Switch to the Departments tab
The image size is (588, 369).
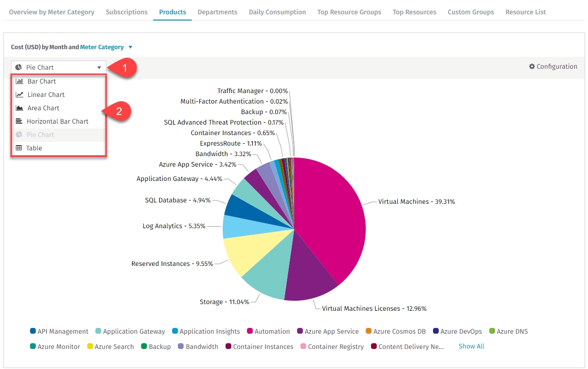tap(217, 12)
